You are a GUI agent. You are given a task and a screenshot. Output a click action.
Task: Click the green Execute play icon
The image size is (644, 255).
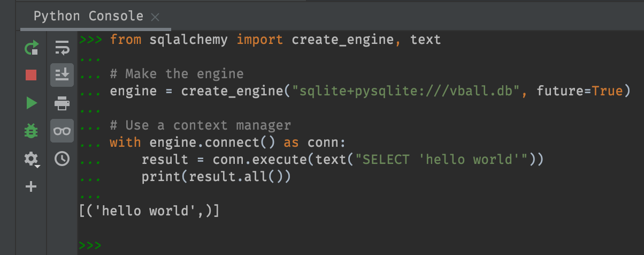pyautogui.click(x=32, y=103)
